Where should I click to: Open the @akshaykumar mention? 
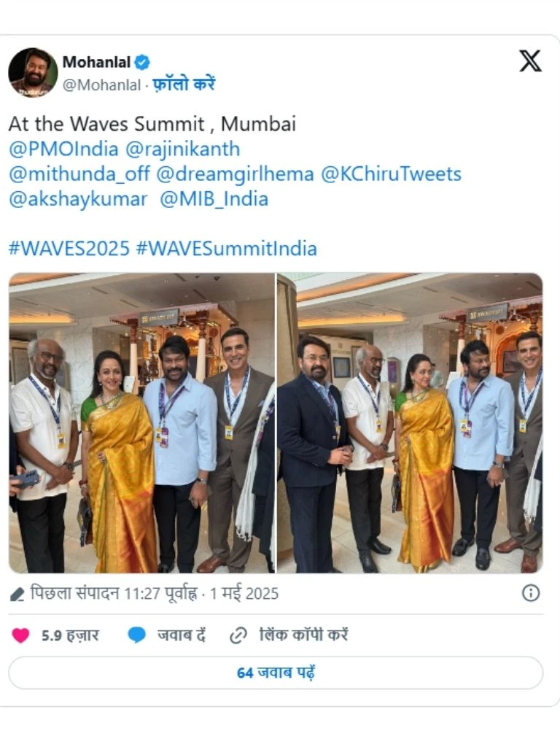[x=78, y=199]
